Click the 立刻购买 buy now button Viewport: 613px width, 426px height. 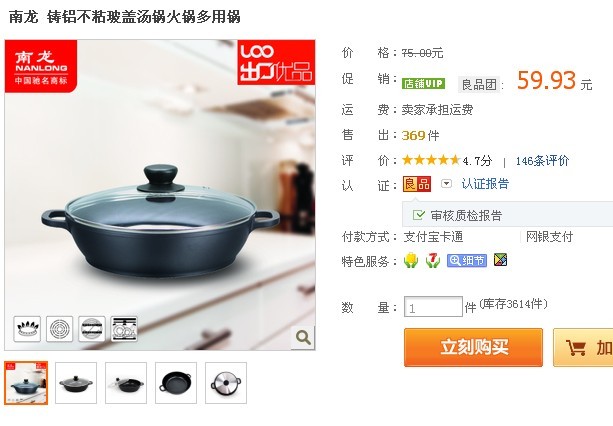(473, 347)
